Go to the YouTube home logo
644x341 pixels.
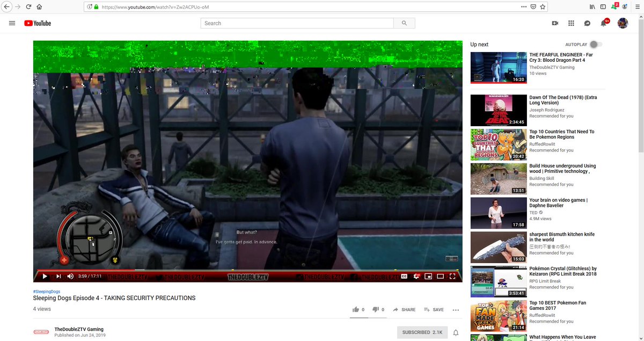(38, 23)
